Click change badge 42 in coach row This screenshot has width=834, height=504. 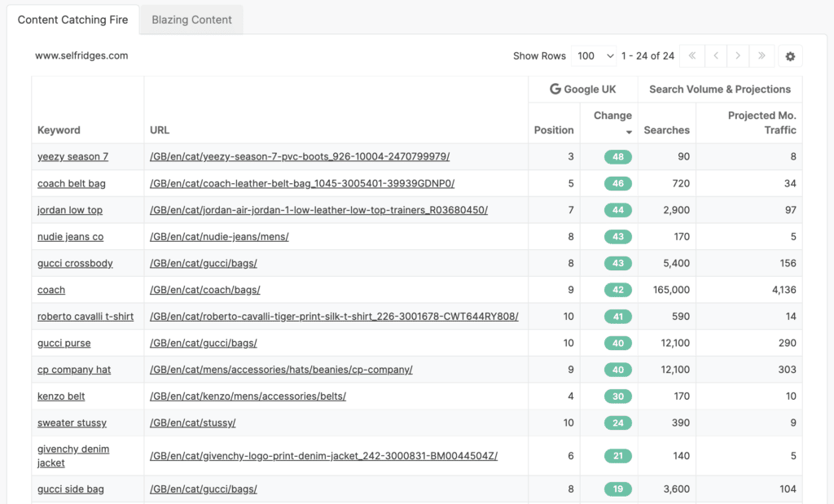click(617, 290)
